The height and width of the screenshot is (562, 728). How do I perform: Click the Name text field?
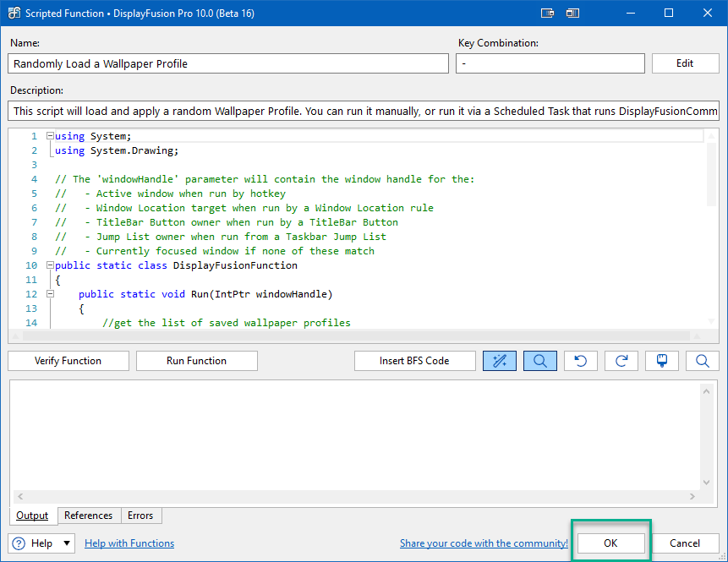point(228,63)
